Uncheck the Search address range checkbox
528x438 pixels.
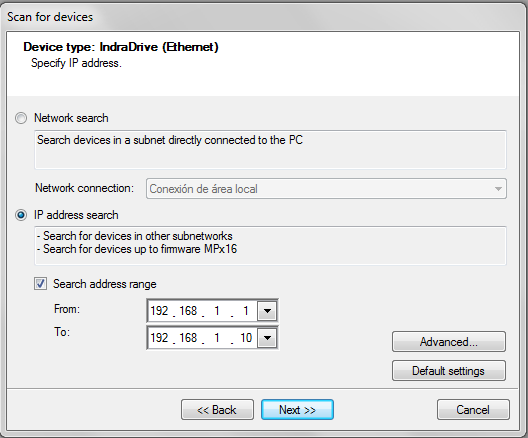pyautogui.click(x=40, y=284)
